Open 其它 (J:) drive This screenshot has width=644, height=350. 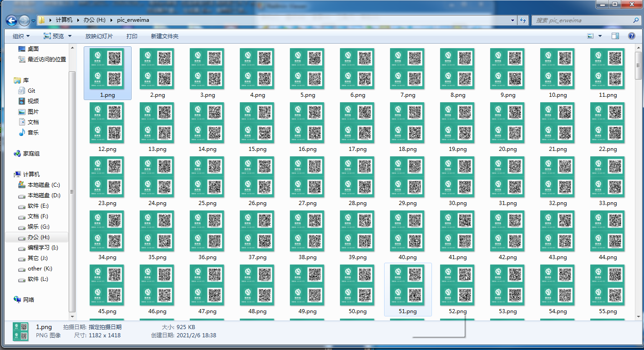33,258
